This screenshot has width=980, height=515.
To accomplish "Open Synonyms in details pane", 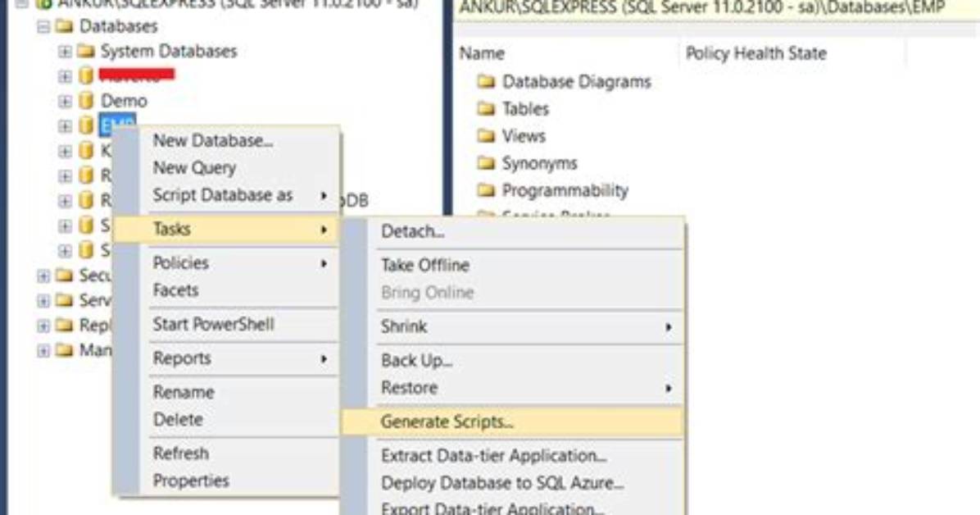I will 539,163.
